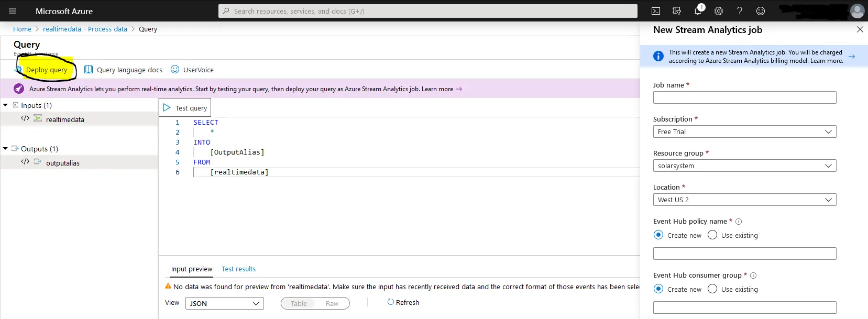Open the Directory and subscription filter
Screen dimensions: 868x319
coord(677,11)
